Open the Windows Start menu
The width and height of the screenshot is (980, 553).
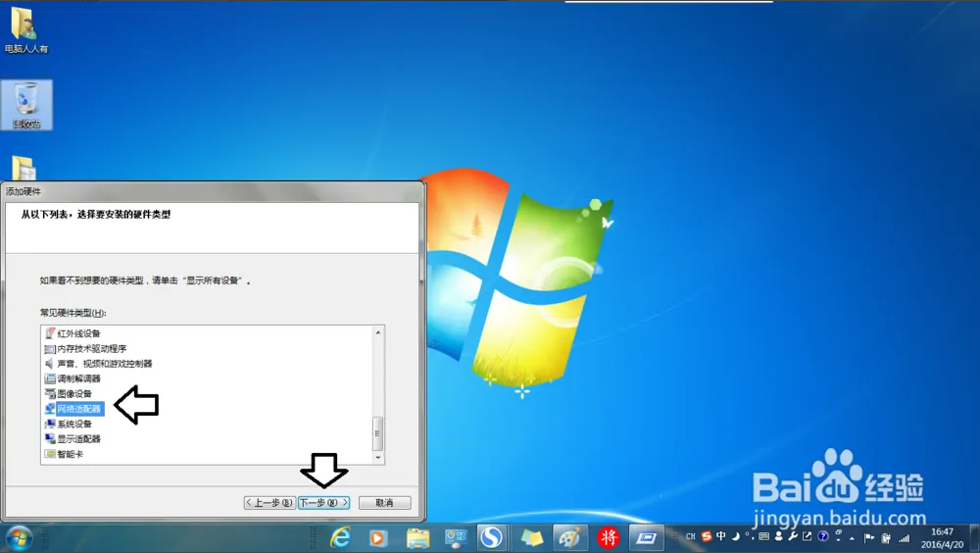19,537
